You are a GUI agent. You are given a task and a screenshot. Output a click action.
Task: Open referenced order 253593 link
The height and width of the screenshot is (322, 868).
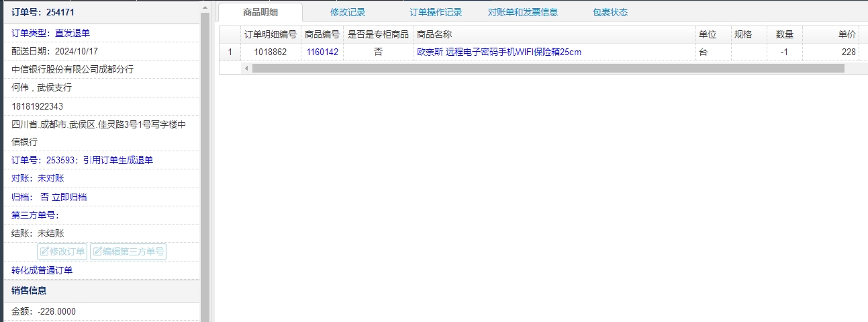(x=83, y=160)
